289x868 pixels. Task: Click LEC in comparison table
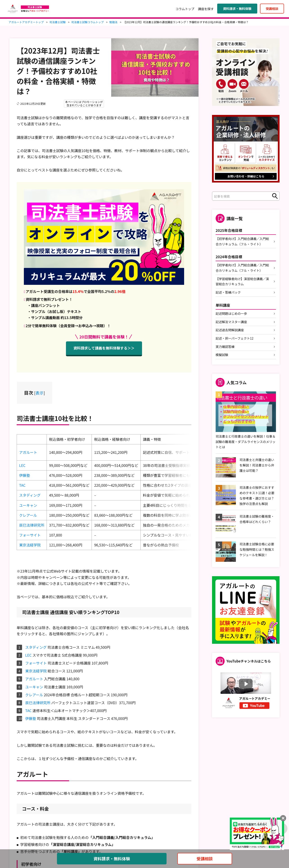pyautogui.click(x=22, y=466)
